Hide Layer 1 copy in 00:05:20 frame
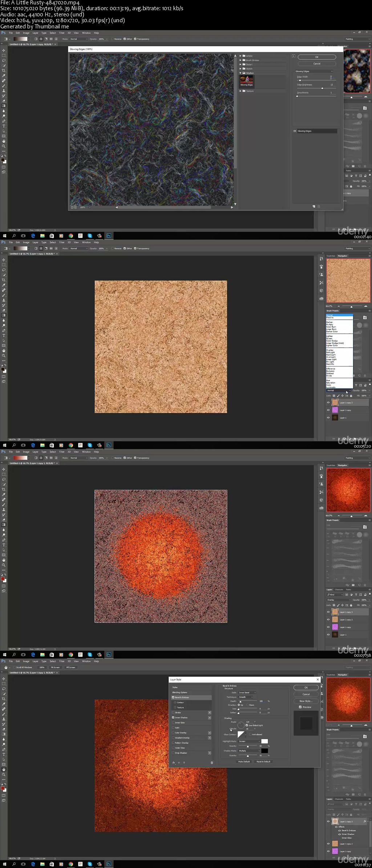Image resolution: width=372 pixels, height=868 pixels. point(328,410)
